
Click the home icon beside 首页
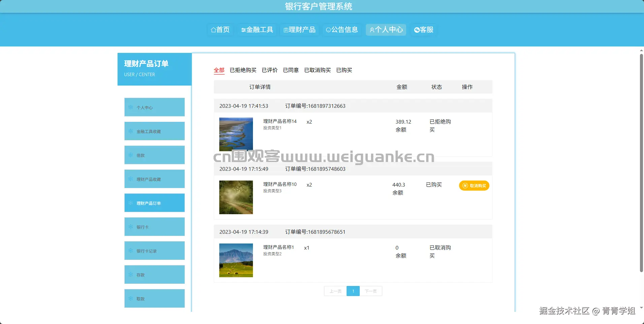213,30
